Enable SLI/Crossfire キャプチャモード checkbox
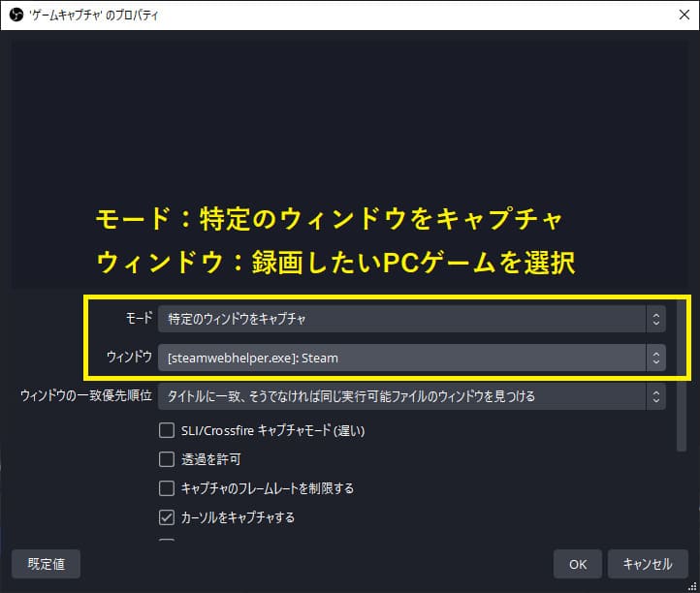The image size is (700, 593). pos(167,430)
